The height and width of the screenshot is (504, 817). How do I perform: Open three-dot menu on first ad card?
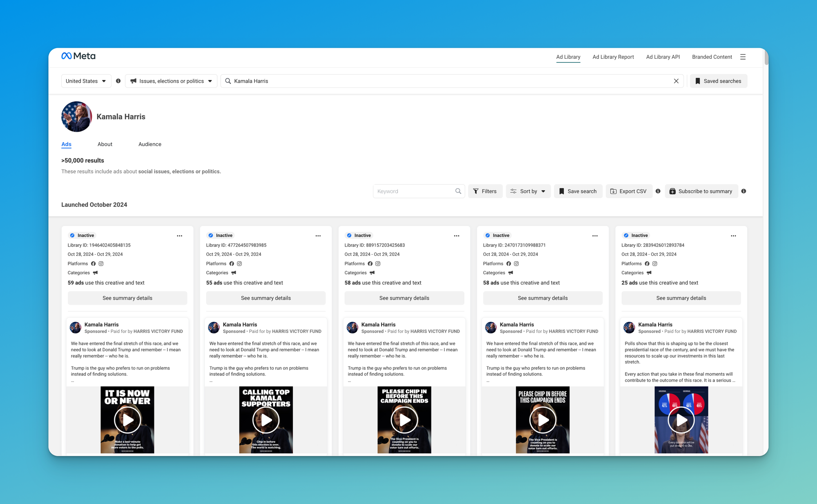(x=179, y=236)
